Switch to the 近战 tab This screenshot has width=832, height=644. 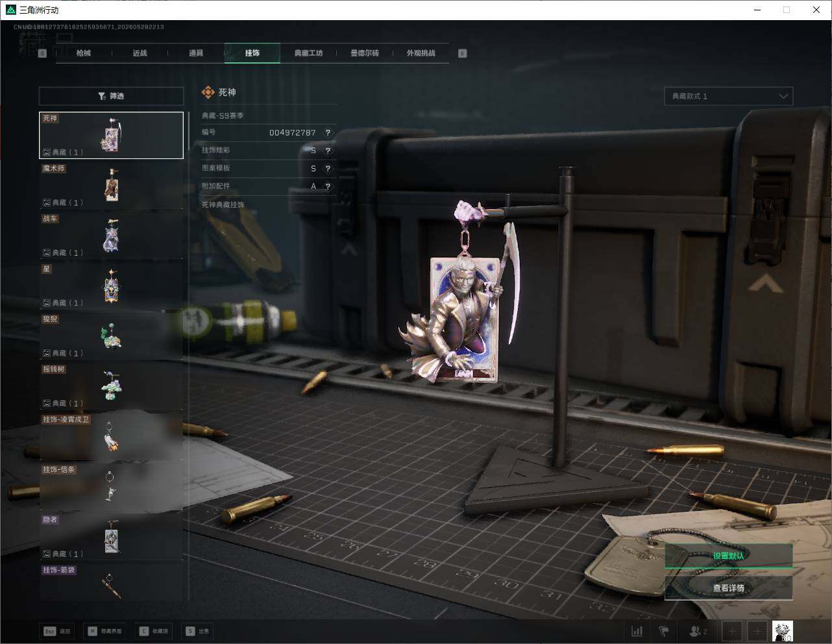[140, 53]
